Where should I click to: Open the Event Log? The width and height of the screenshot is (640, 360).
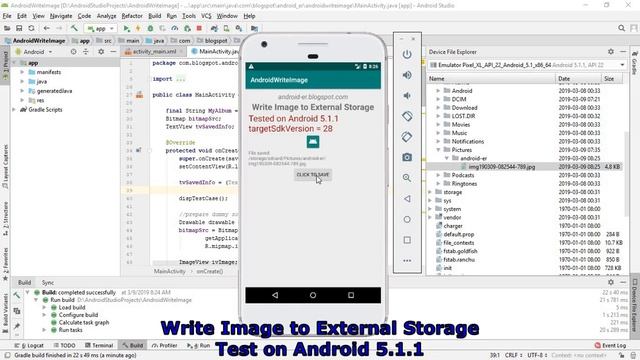click(611, 345)
